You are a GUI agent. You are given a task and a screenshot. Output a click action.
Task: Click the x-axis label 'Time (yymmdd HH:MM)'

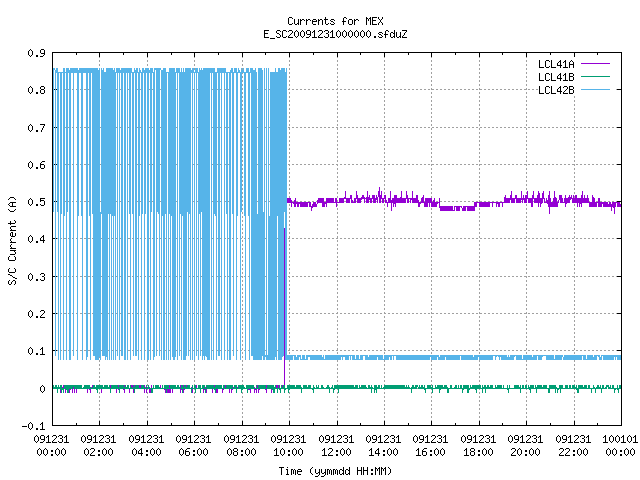335,471
